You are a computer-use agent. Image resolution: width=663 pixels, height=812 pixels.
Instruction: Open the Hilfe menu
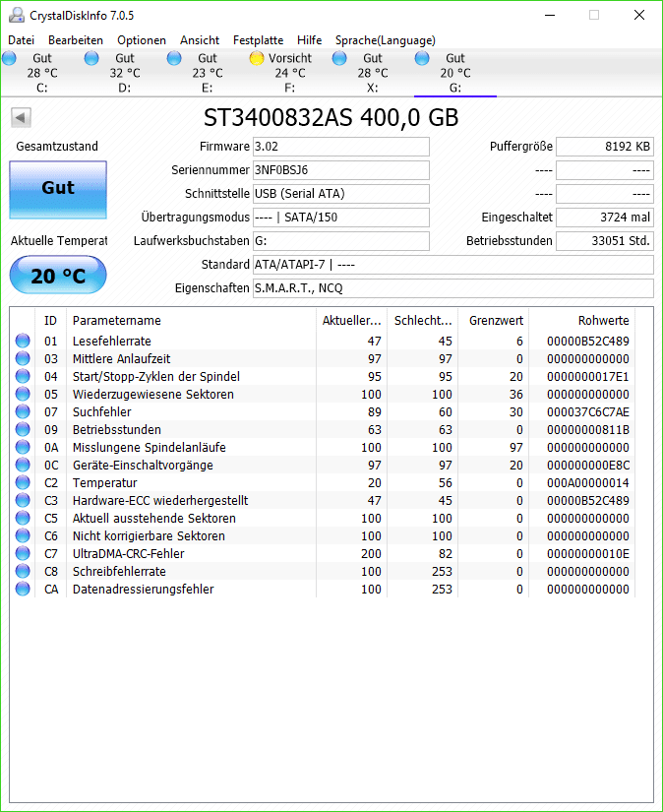coord(310,40)
